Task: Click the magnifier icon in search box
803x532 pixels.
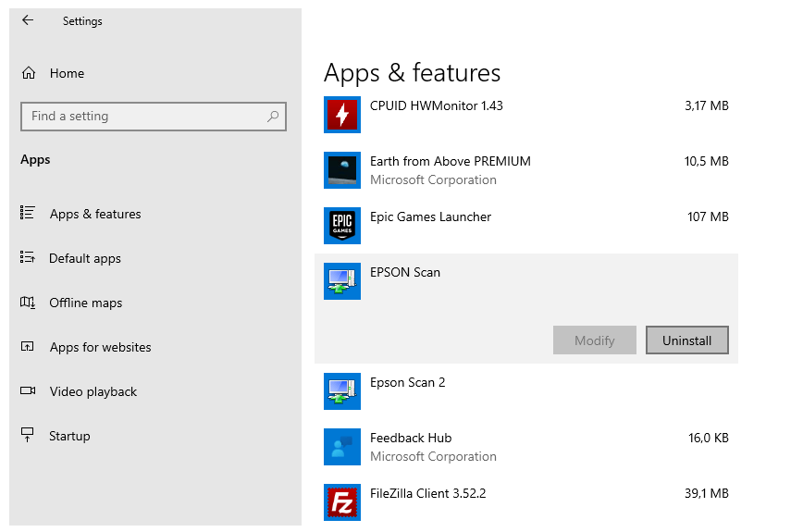Action: (273, 117)
